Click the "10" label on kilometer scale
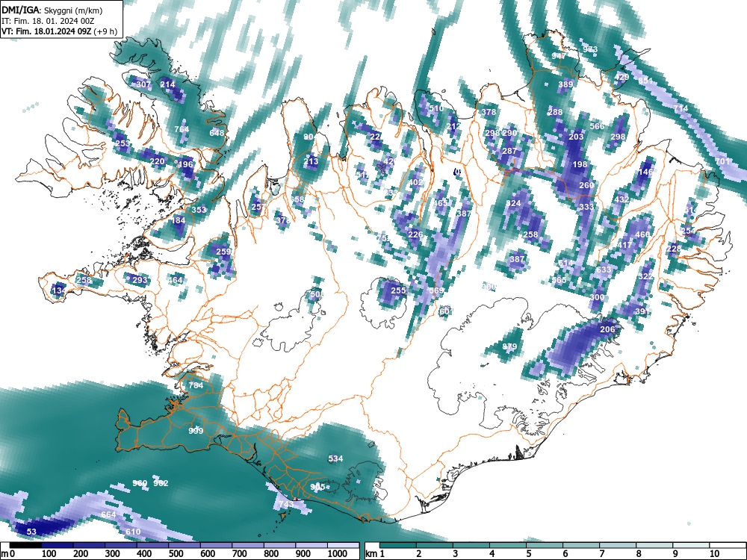Screen dimensions: 747x560 point(714,554)
